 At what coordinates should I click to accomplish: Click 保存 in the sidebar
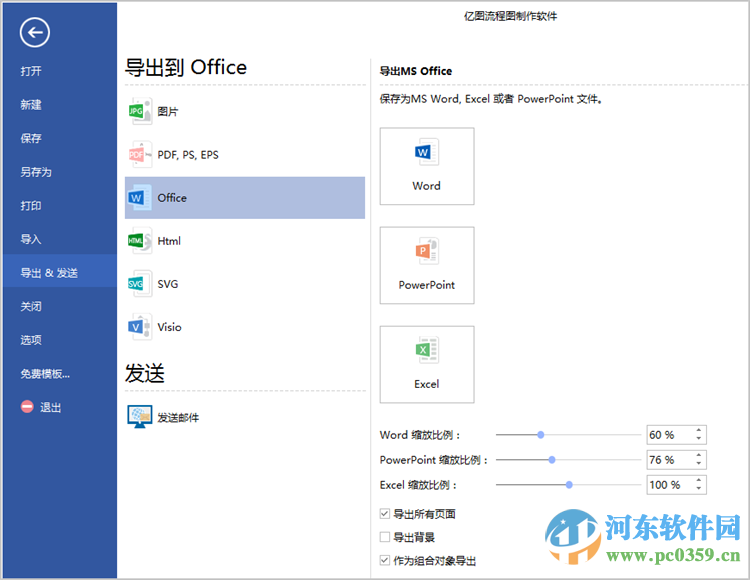click(31, 138)
